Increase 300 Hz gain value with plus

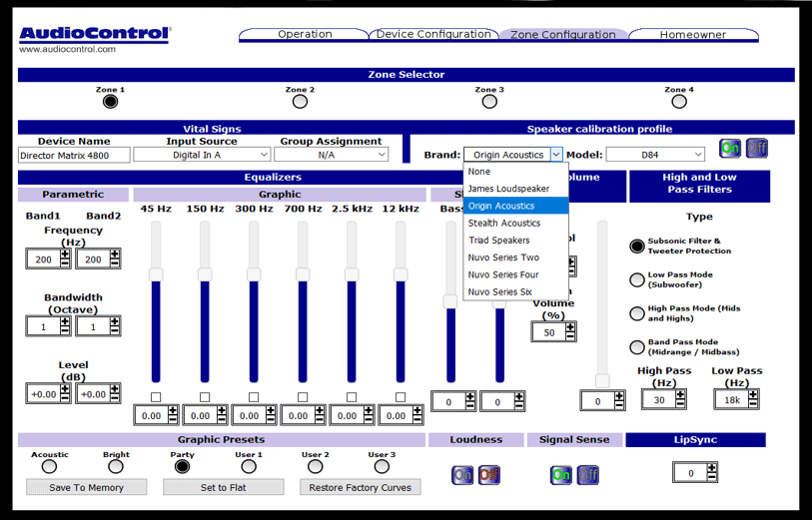[x=271, y=411]
